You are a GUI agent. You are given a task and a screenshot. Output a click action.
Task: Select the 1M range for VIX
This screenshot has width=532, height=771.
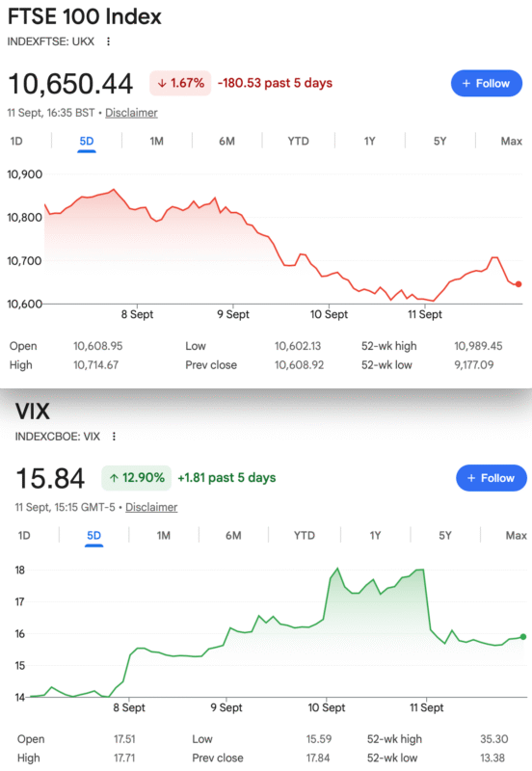pos(163,536)
